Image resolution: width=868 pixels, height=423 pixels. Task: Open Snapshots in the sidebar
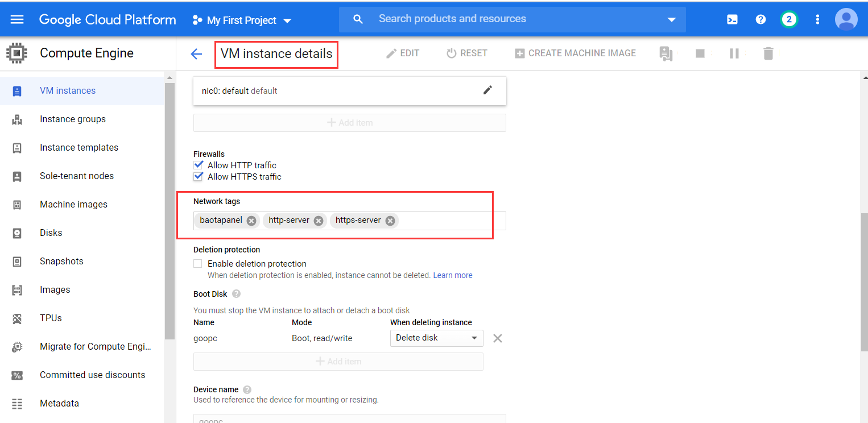point(61,262)
